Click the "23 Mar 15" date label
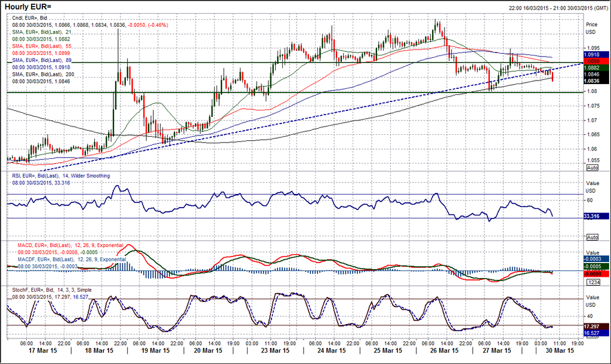Screen dimensions: 611x364 275,350
